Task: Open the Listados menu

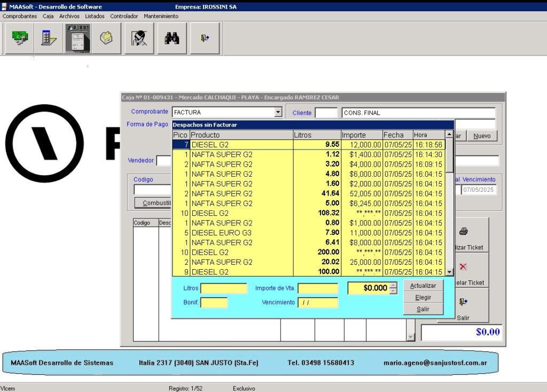Action: pyautogui.click(x=95, y=16)
